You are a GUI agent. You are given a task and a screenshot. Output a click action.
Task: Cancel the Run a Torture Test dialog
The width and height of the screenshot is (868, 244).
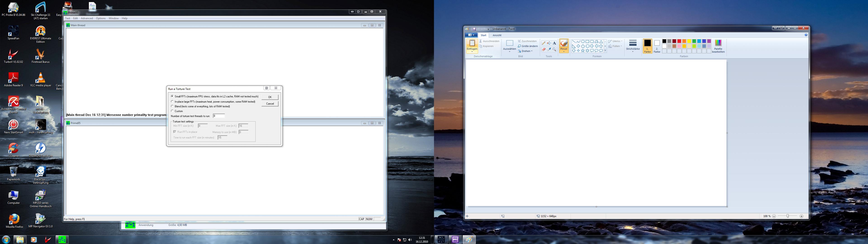[x=270, y=104]
